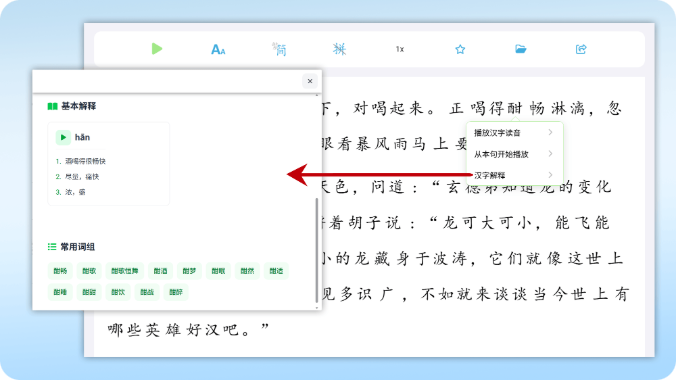This screenshot has width=676, height=380.
Task: Click the share/export icon
Action: click(581, 49)
